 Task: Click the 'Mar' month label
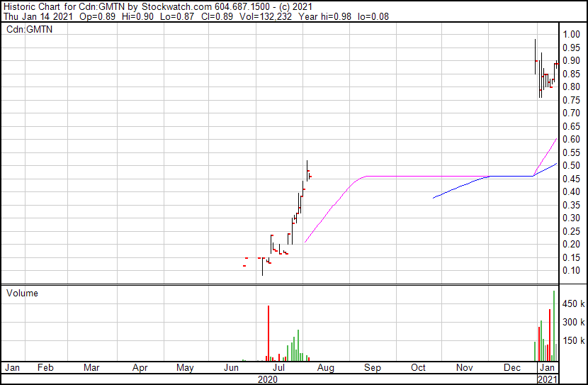click(91, 367)
